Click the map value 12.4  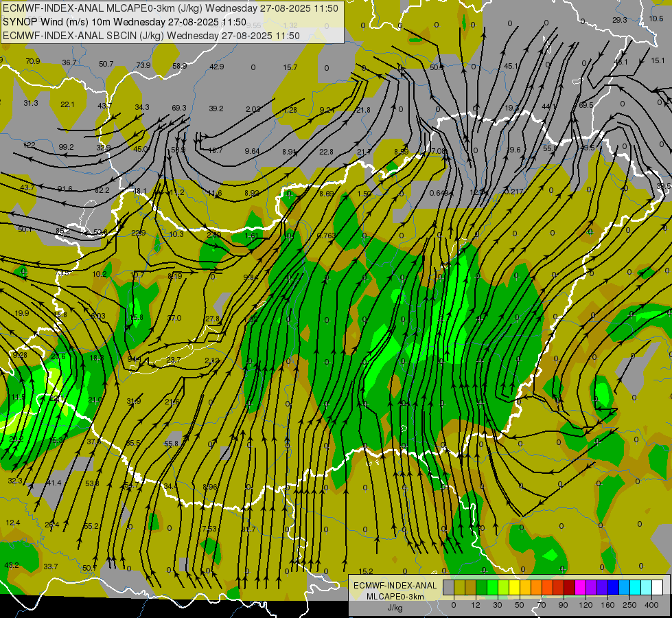pos(13,523)
